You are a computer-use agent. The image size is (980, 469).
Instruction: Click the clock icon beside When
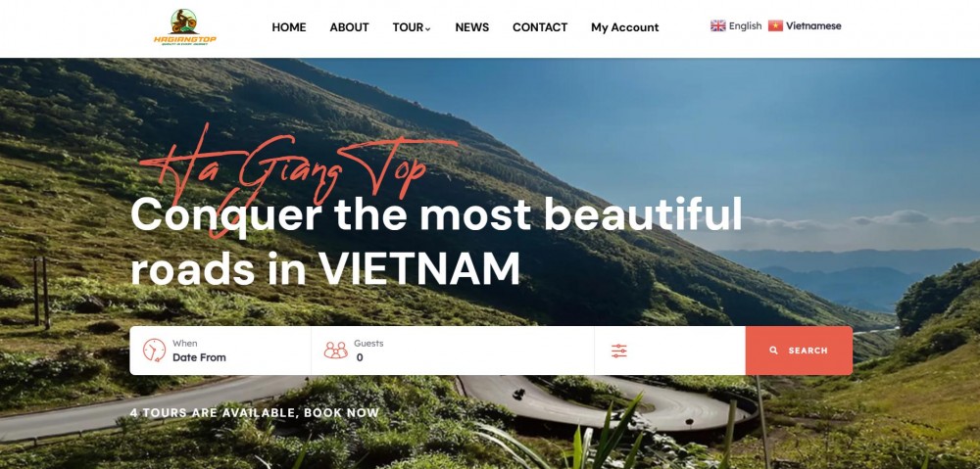pyautogui.click(x=154, y=351)
